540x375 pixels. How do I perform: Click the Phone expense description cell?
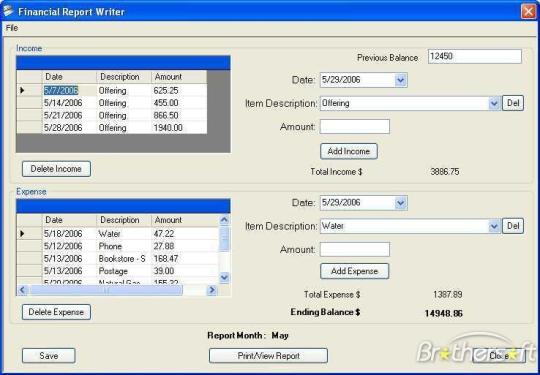[124, 246]
